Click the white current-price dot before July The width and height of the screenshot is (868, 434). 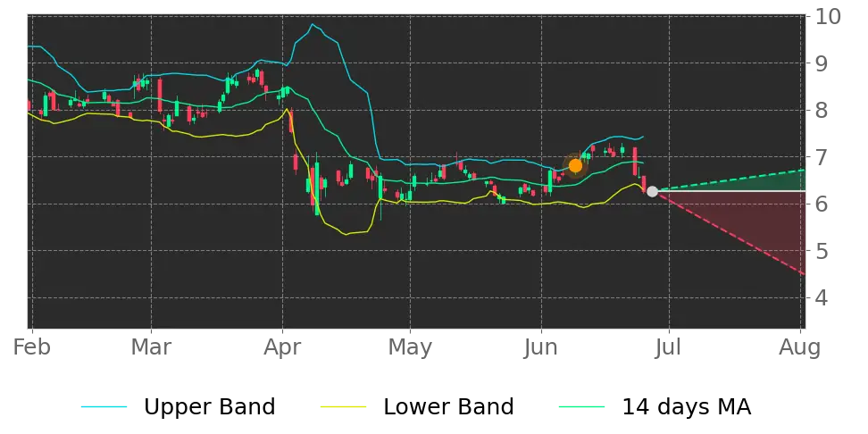pyautogui.click(x=652, y=191)
